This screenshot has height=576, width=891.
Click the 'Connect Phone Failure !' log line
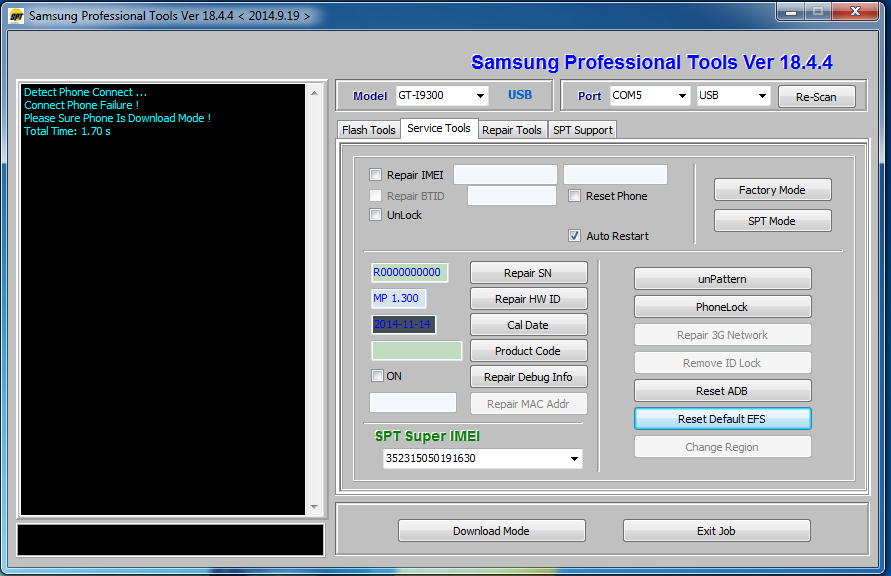click(x=81, y=105)
